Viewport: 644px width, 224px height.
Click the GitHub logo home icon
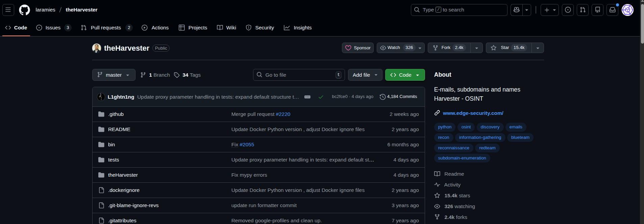24,10
